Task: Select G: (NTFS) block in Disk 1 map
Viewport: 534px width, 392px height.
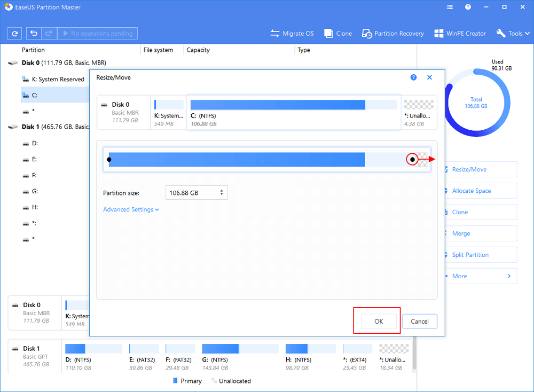Action: point(240,357)
